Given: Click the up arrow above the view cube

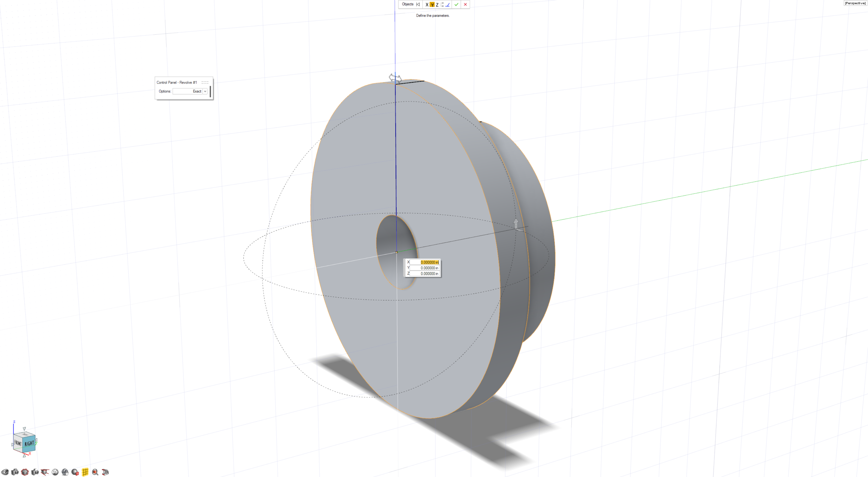Looking at the screenshot, I should point(24,429).
